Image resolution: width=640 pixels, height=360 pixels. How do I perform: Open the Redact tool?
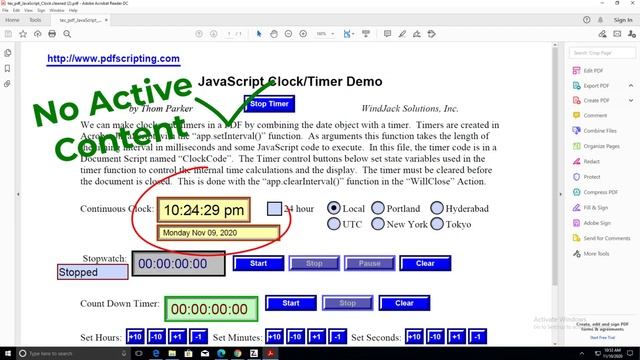(587, 162)
